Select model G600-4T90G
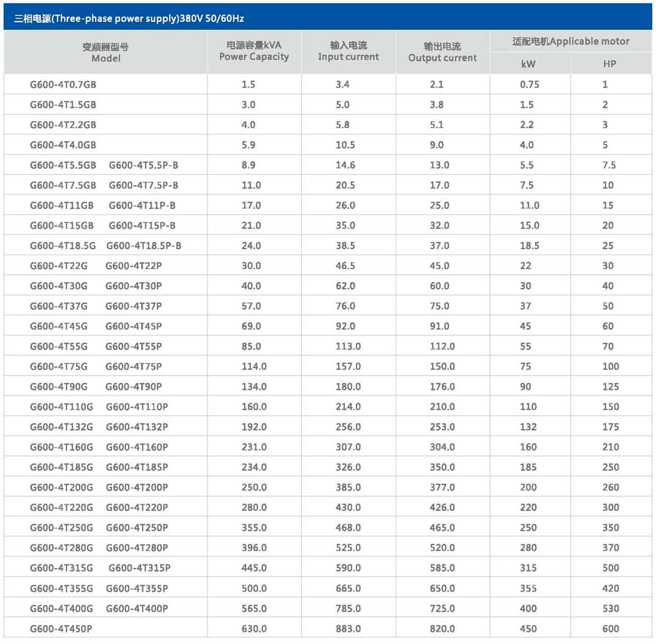 click(x=58, y=387)
